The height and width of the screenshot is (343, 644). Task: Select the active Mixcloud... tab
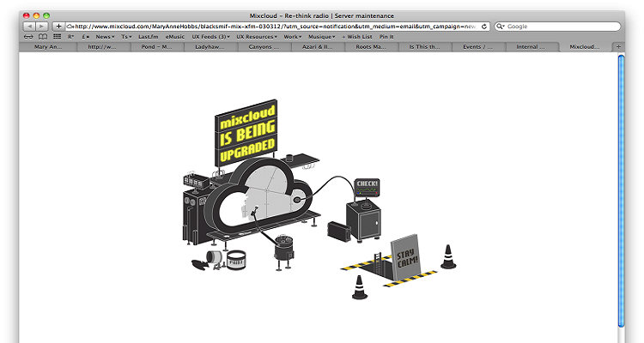click(585, 47)
